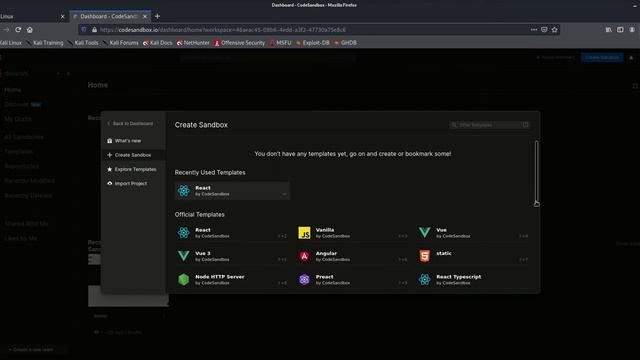Click the HTML5 static template icon

point(424,256)
